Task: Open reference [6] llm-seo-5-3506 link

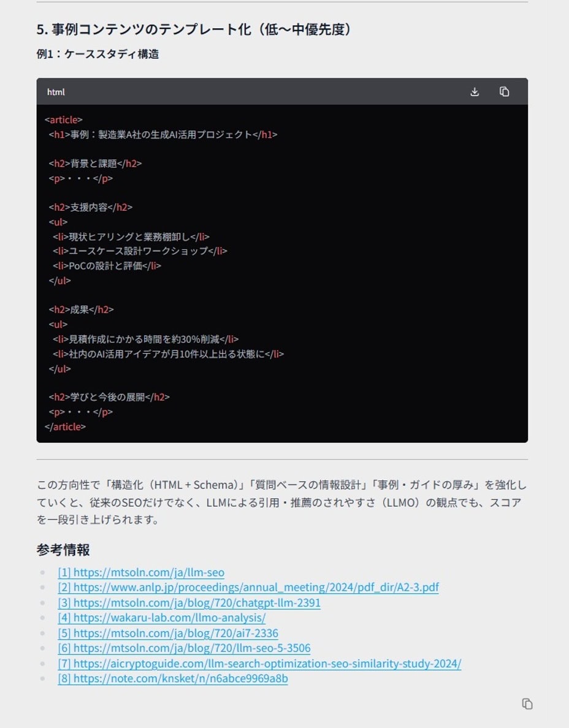Action: [184, 648]
